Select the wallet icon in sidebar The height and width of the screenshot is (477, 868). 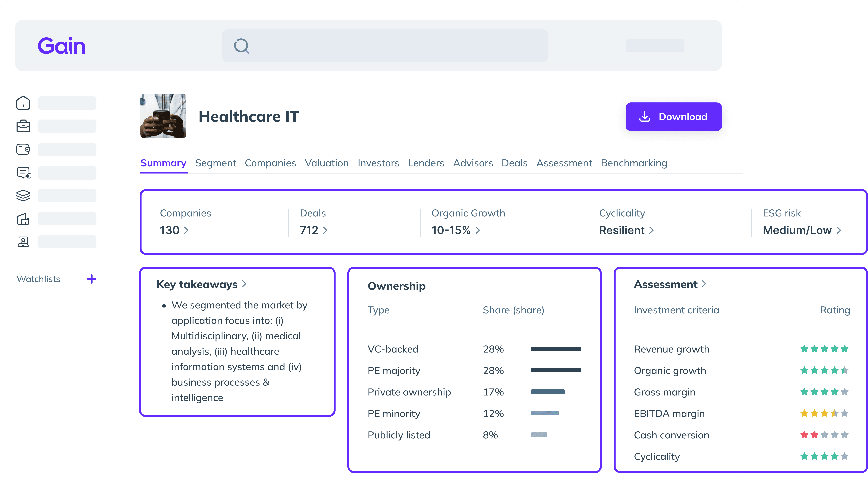pos(23,149)
